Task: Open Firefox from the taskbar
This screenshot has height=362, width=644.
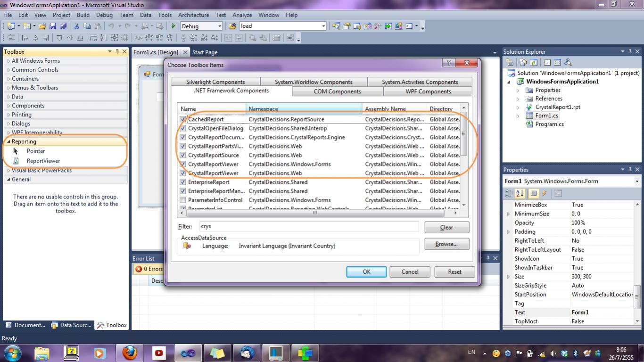Action: pyautogui.click(x=130, y=352)
